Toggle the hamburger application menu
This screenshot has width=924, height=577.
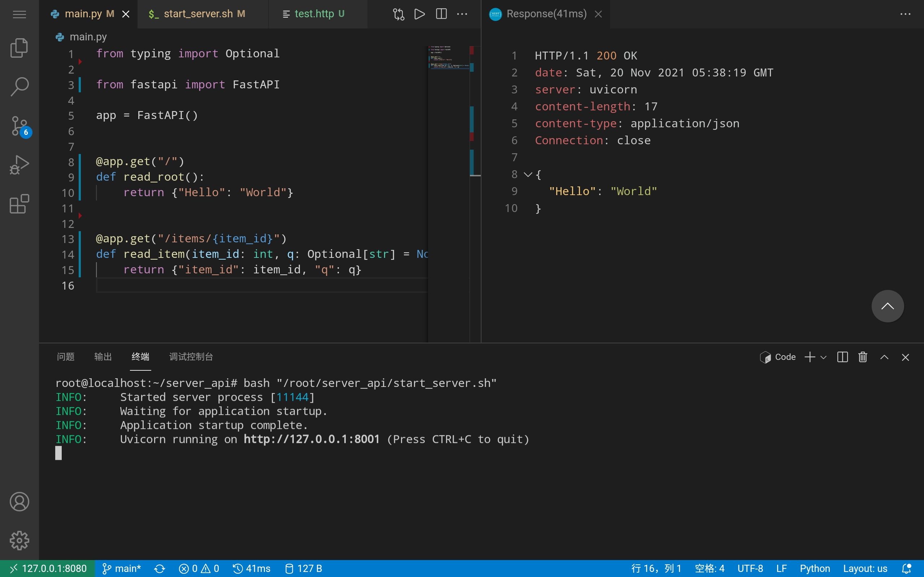(x=19, y=14)
